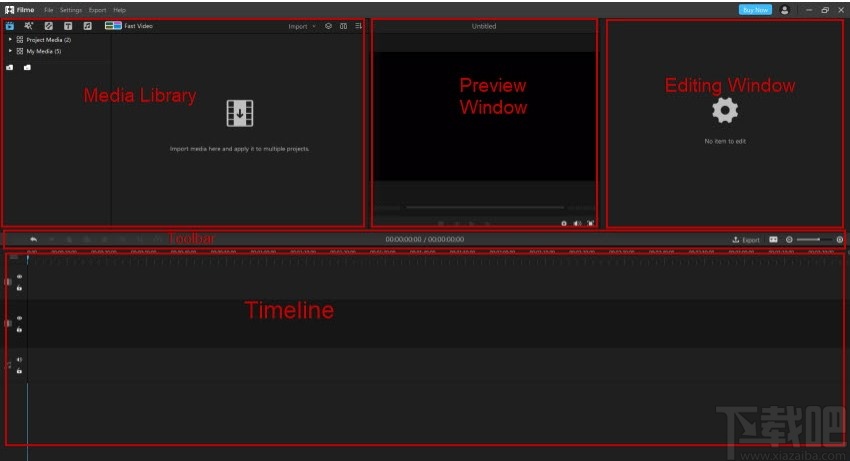Toggle the preview volume speaker icon
Viewport: 850px width, 461px height.
[x=577, y=223]
